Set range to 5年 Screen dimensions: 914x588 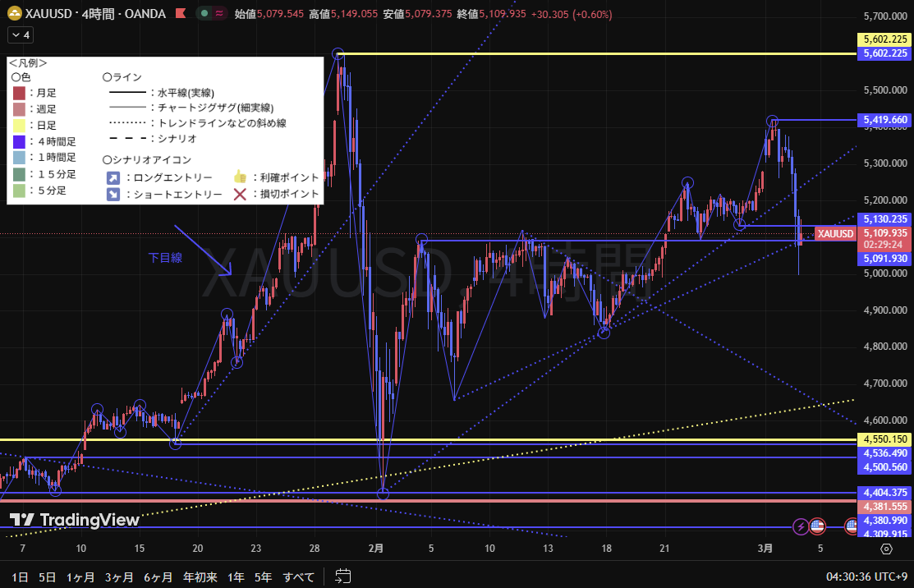pos(263,577)
